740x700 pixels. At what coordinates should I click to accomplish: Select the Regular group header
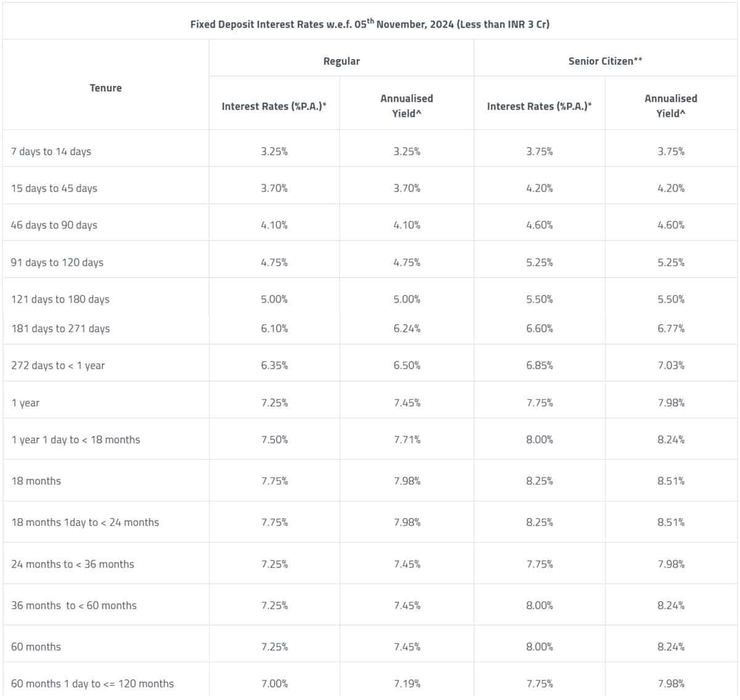[341, 61]
